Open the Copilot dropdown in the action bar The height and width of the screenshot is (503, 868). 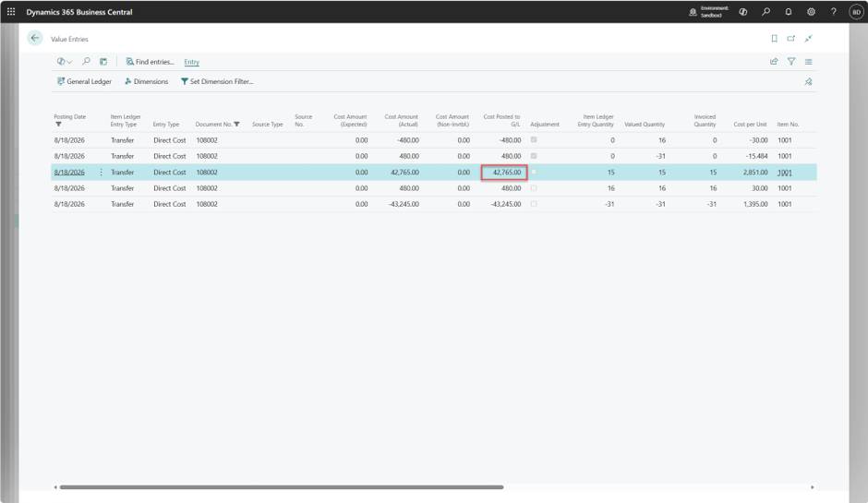coord(65,62)
